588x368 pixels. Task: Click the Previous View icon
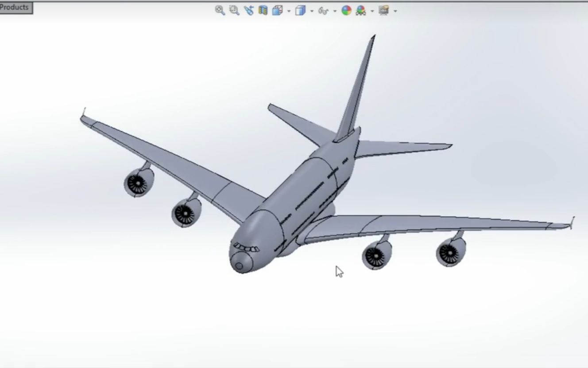tap(248, 10)
